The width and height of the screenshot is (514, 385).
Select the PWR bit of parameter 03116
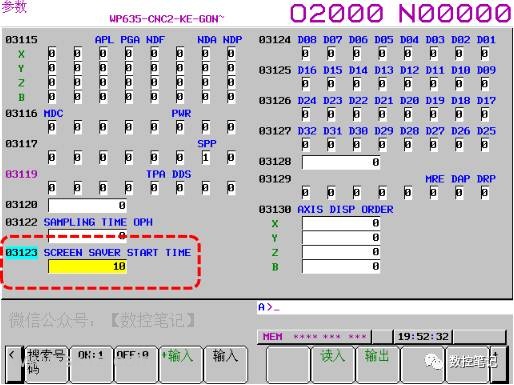(x=180, y=127)
